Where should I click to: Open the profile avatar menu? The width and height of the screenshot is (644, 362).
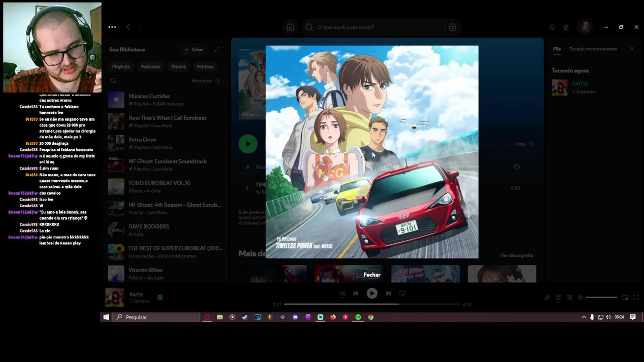coord(585,27)
